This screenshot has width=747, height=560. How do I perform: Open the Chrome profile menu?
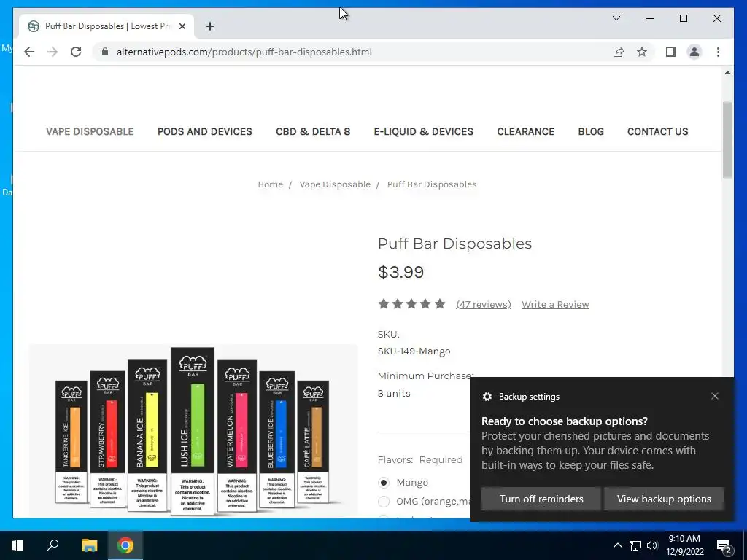(x=694, y=52)
